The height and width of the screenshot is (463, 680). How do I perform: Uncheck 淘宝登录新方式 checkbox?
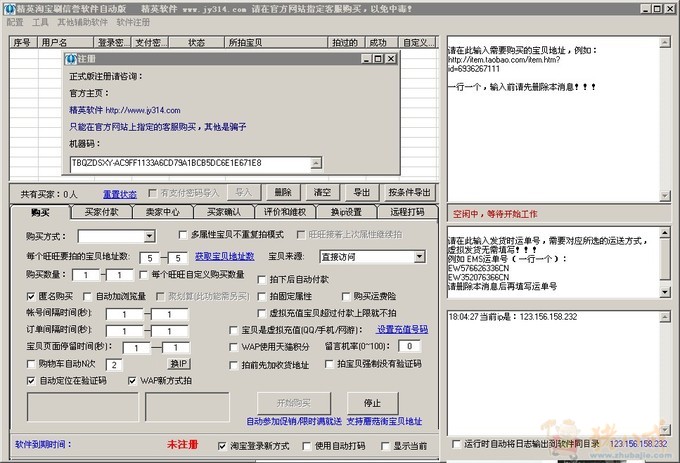pos(222,446)
